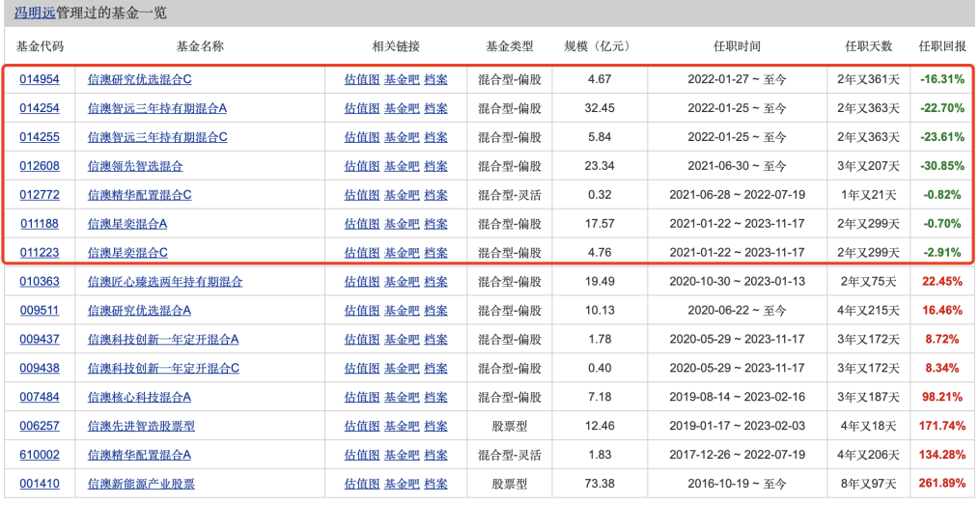Open 估值图 for 信澳精华配置混合C

(x=362, y=194)
